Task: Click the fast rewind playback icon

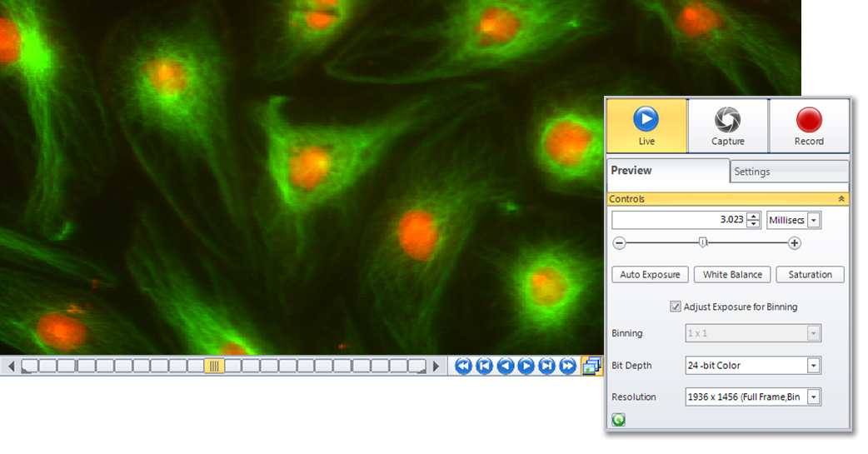Action: [x=464, y=367]
